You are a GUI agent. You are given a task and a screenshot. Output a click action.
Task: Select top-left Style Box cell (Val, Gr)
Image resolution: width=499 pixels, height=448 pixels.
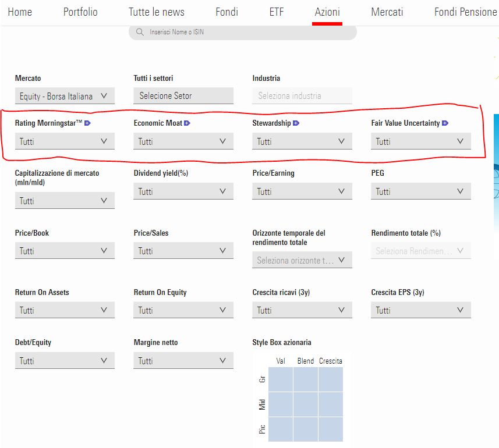pos(280,379)
